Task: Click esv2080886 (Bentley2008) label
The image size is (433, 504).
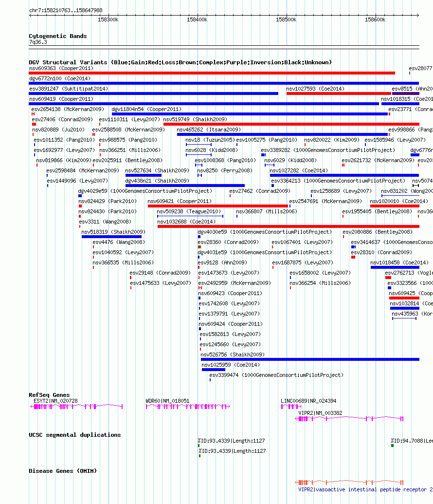Action: [x=378, y=232]
